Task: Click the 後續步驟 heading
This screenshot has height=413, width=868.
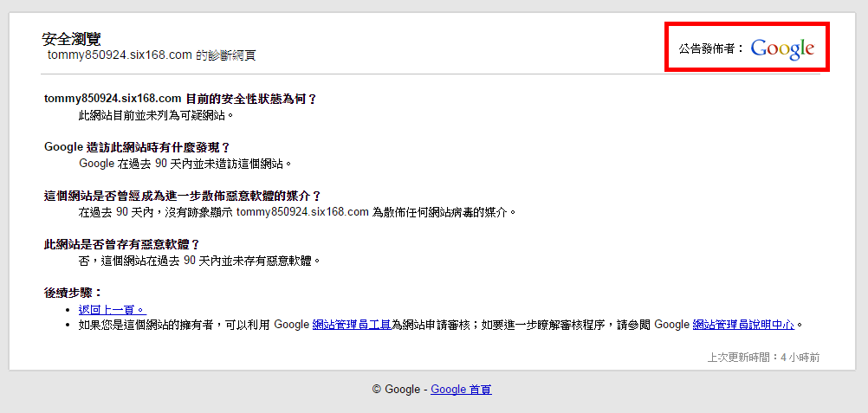Action: click(74, 293)
